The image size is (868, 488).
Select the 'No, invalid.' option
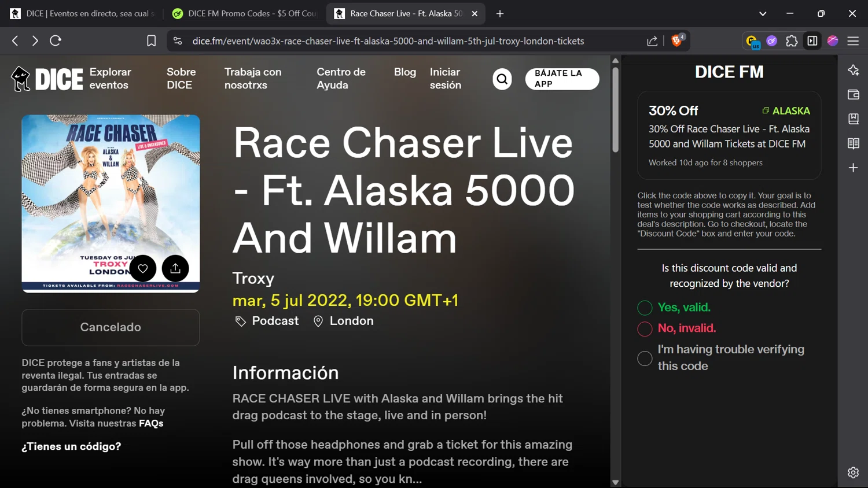tap(645, 328)
